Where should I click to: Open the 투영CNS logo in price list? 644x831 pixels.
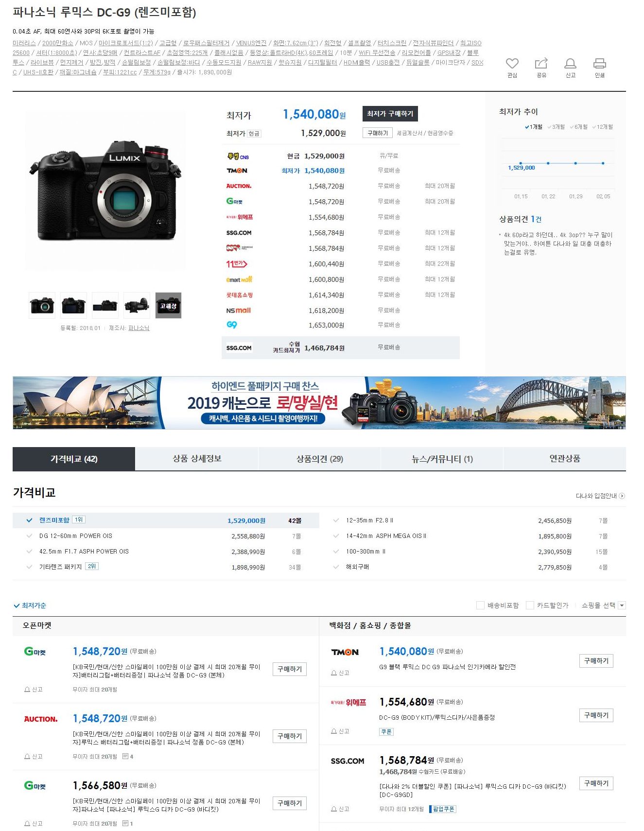click(x=238, y=156)
